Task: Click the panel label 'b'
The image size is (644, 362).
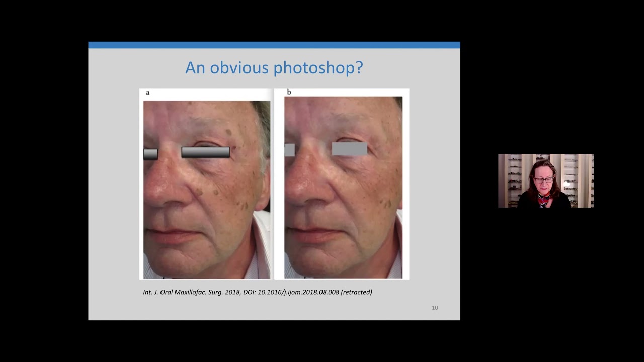Action: (x=289, y=92)
